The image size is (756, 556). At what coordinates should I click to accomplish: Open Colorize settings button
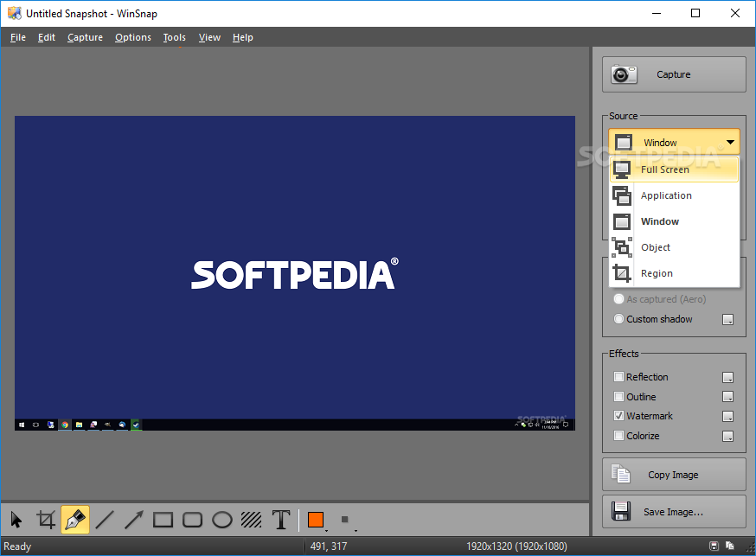click(728, 436)
